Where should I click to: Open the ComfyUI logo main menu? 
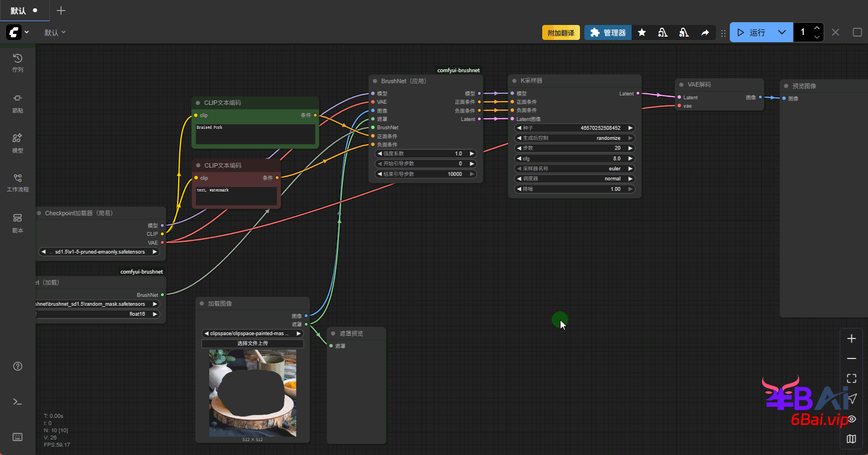click(x=14, y=32)
